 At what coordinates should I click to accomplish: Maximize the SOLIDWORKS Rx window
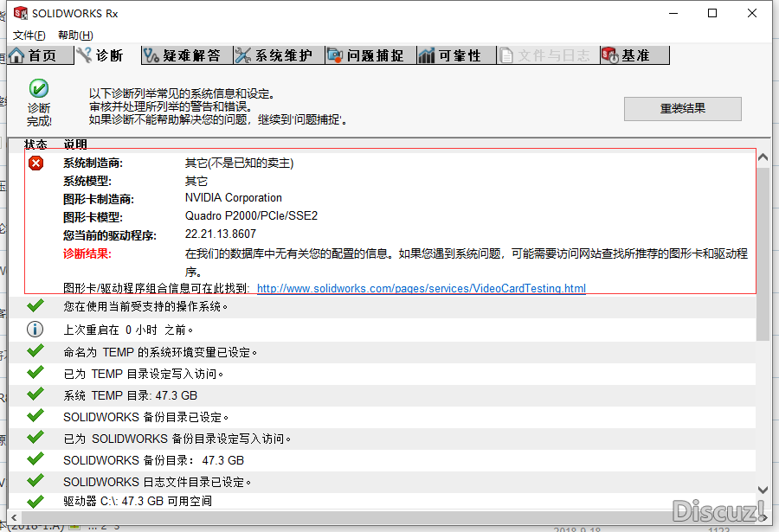click(712, 13)
